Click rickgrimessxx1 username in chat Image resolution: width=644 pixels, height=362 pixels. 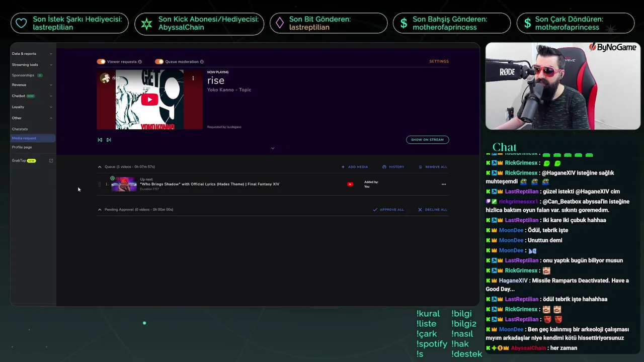tap(518, 202)
